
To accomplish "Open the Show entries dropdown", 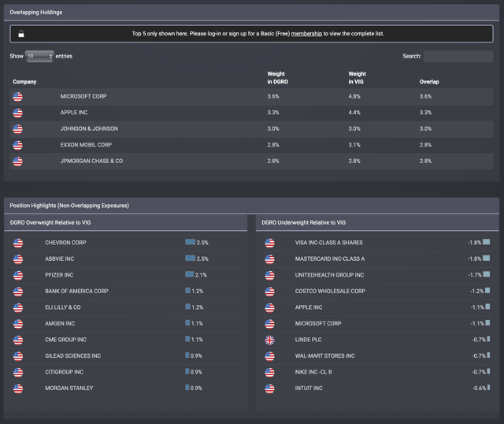I will [x=39, y=56].
